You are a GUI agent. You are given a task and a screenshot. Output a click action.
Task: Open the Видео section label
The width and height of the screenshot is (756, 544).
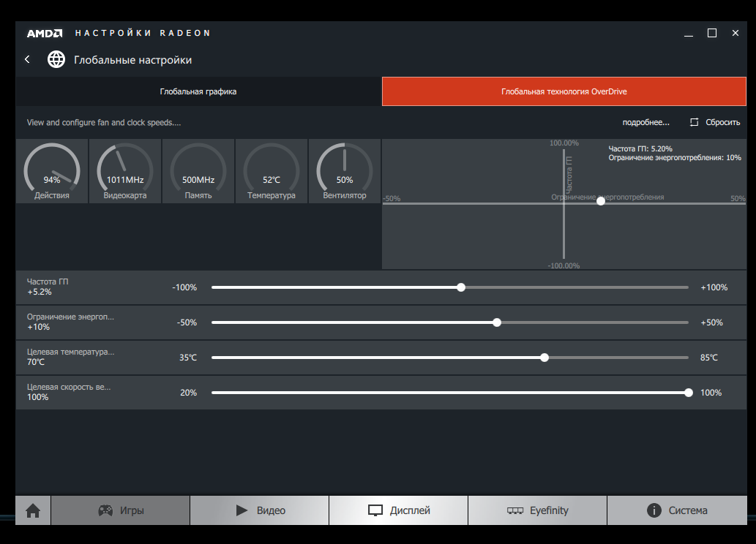click(271, 510)
